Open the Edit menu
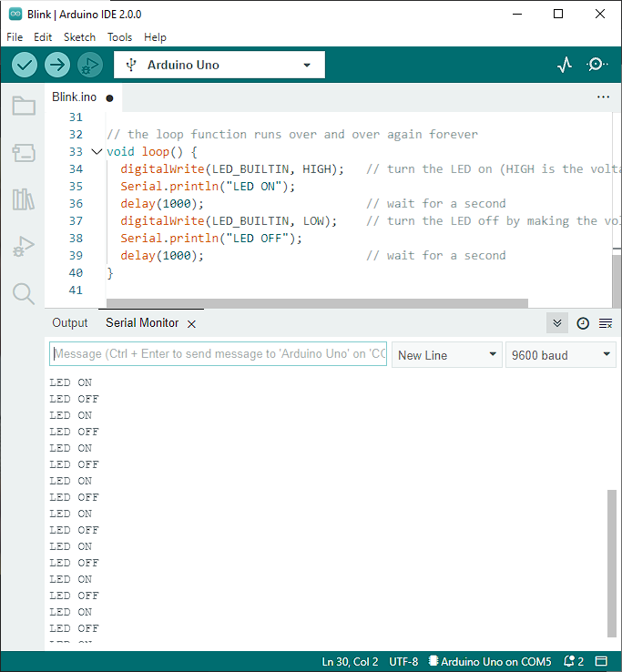The width and height of the screenshot is (622, 672). click(43, 37)
